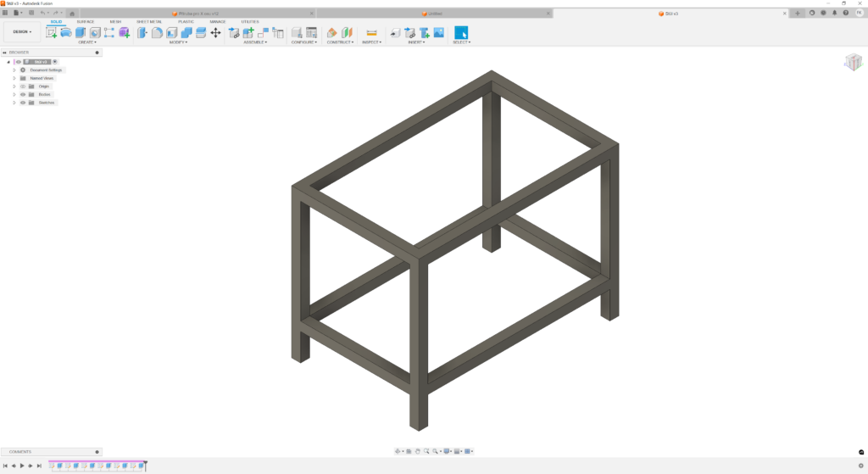Click the ViewCube in the viewport corner

pos(851,61)
